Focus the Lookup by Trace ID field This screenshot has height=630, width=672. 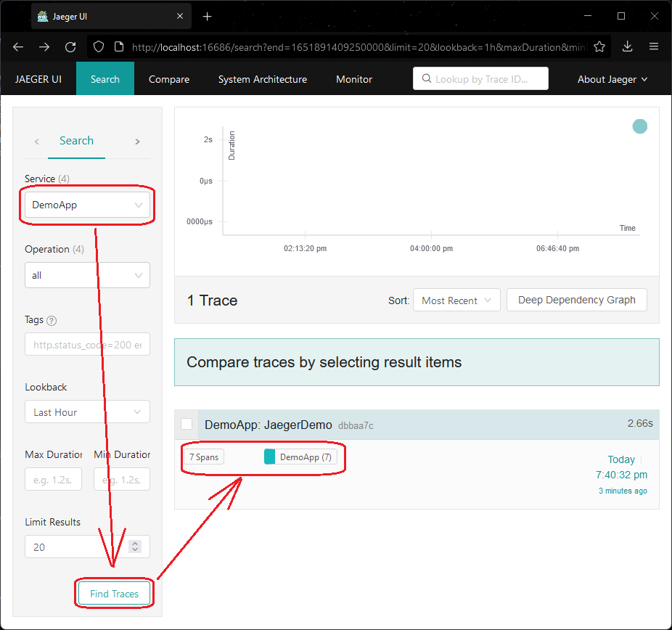point(480,79)
